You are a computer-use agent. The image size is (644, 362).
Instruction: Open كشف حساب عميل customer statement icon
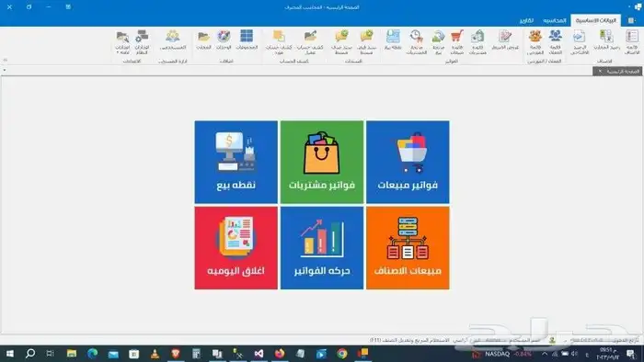pos(310,42)
